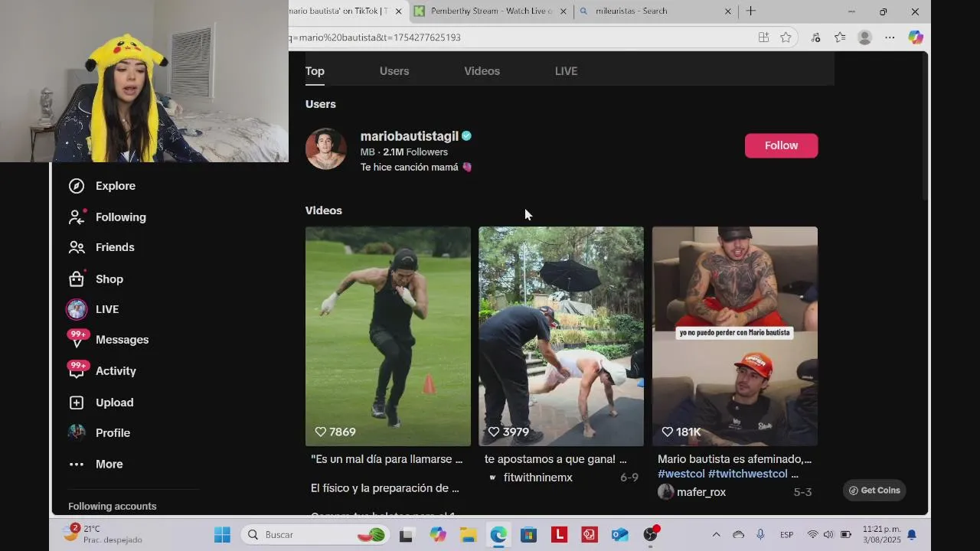980x551 pixels.
Task: Follow mariobautistagil
Action: pyautogui.click(x=781, y=145)
